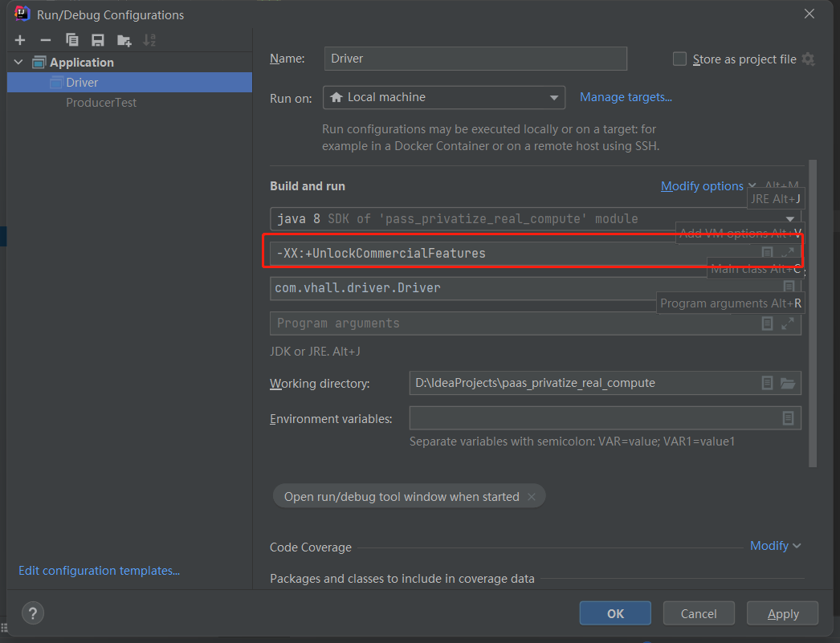This screenshot has width=840, height=643.
Task: Click into the Name text field
Action: tap(475, 59)
